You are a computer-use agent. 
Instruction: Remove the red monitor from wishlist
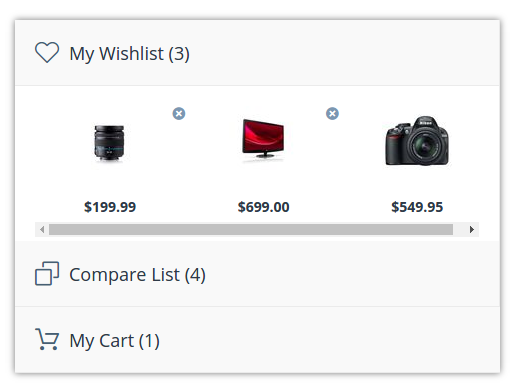[x=332, y=114]
